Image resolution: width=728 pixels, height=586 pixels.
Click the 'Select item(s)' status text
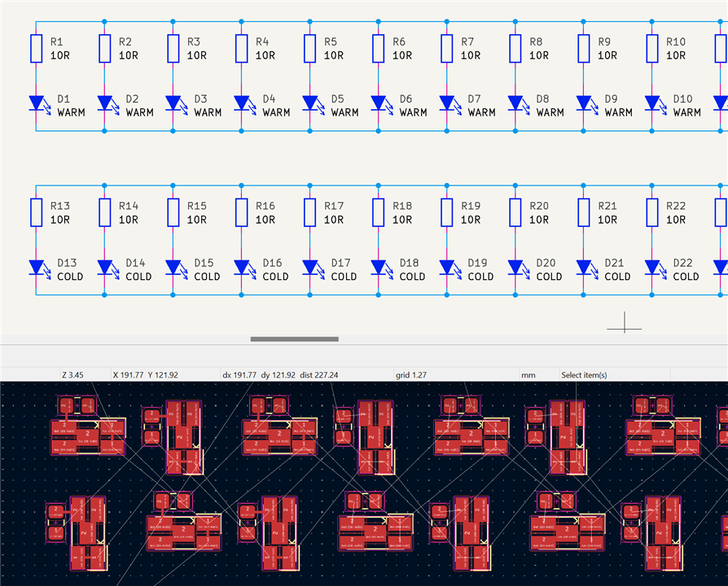584,375
